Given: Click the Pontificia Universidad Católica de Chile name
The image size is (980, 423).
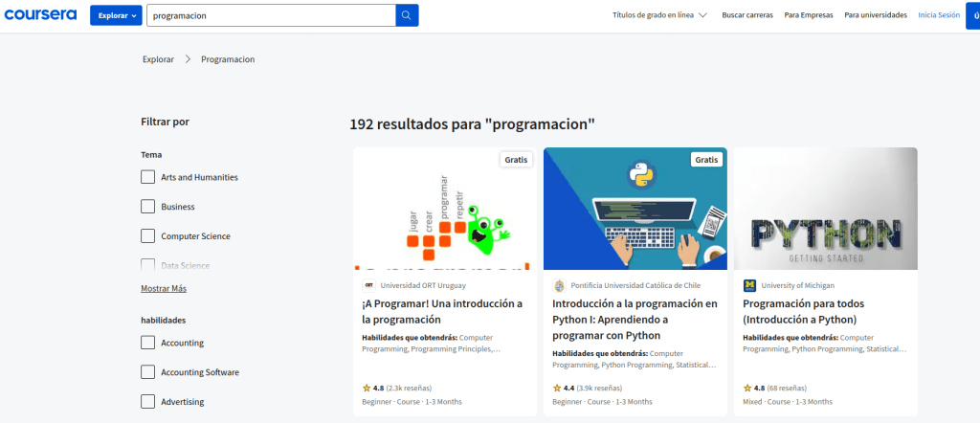Looking at the screenshot, I should (635, 285).
